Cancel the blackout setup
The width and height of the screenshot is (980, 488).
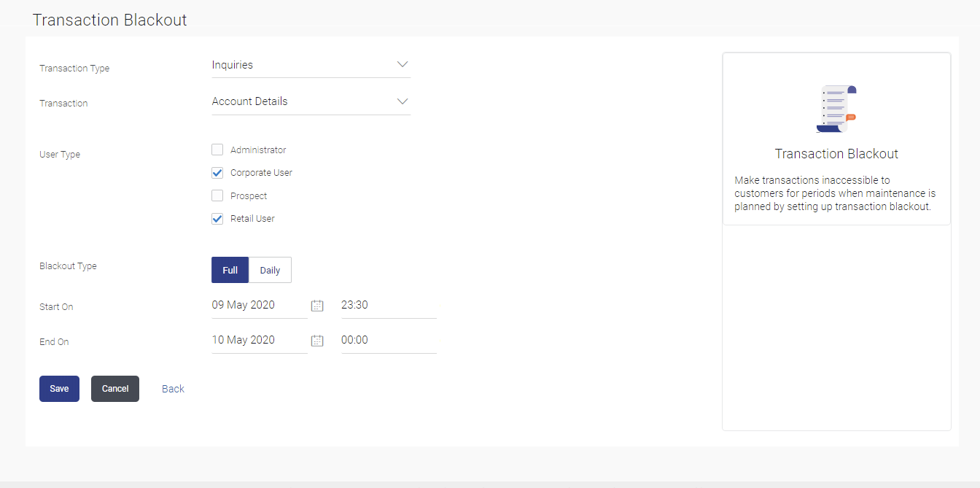click(115, 389)
